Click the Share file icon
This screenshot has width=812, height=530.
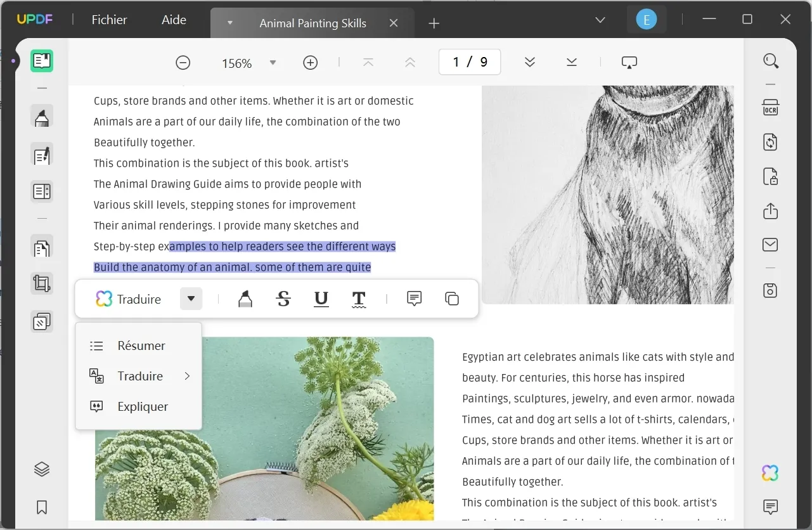pos(771,210)
